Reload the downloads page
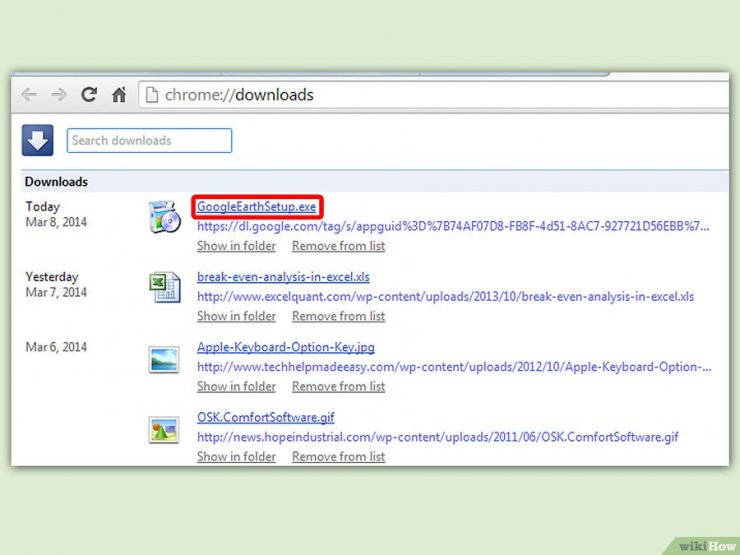Viewport: 740px width, 555px height. click(89, 94)
